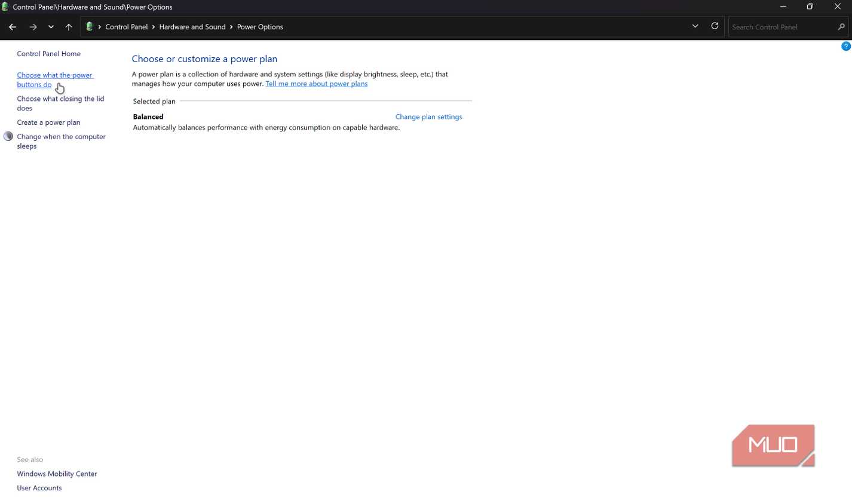Close the Power Options window
Screen dimensions: 852x504
838,7
